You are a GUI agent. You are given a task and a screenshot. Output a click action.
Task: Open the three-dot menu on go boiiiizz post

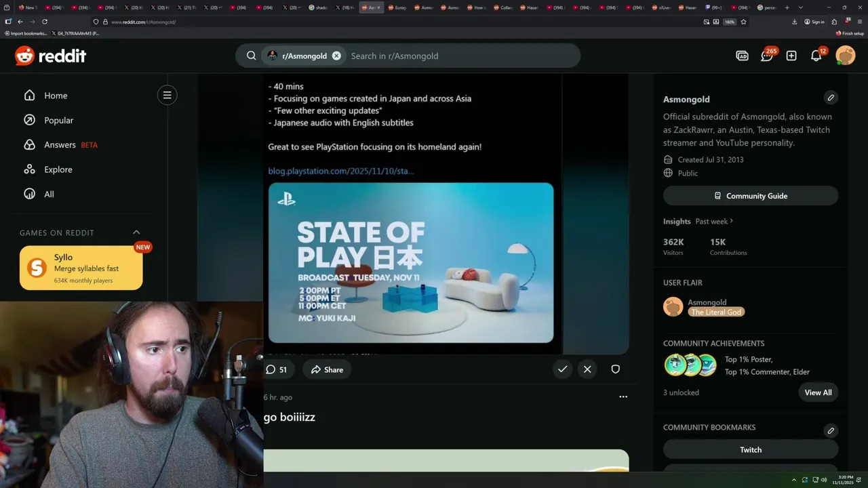[623, 396]
